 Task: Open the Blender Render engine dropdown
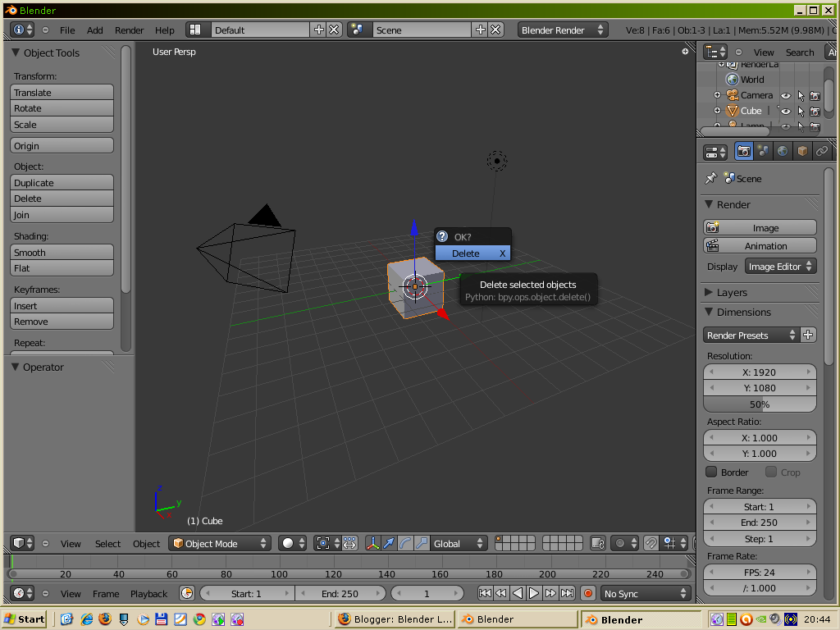tap(563, 30)
